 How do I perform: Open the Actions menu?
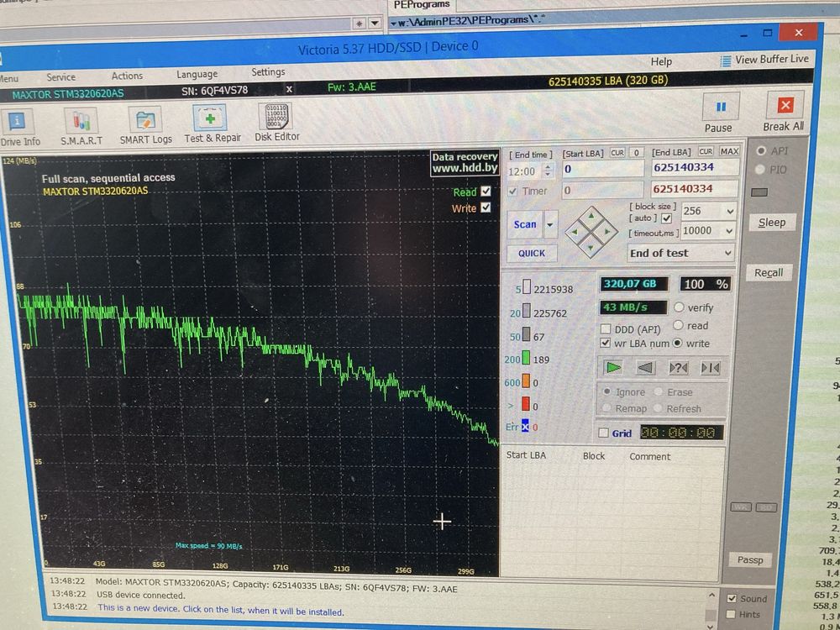(x=127, y=76)
